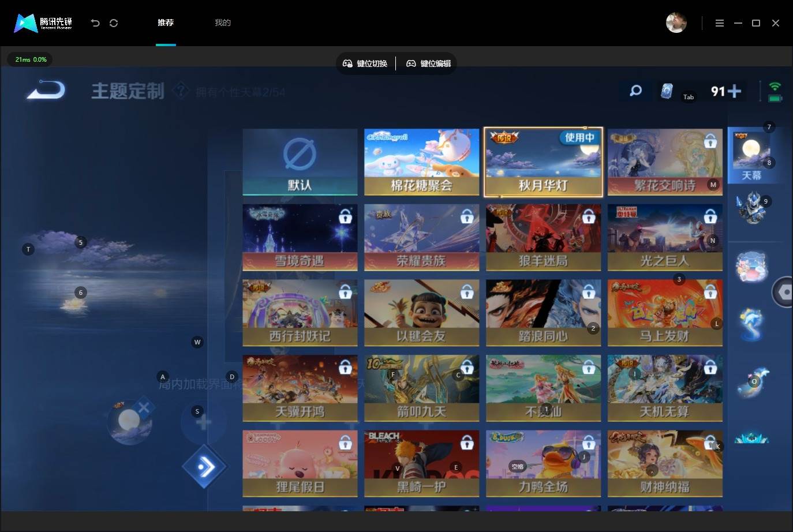
Task: Click the back arrow in the top bar
Action: [x=95, y=23]
